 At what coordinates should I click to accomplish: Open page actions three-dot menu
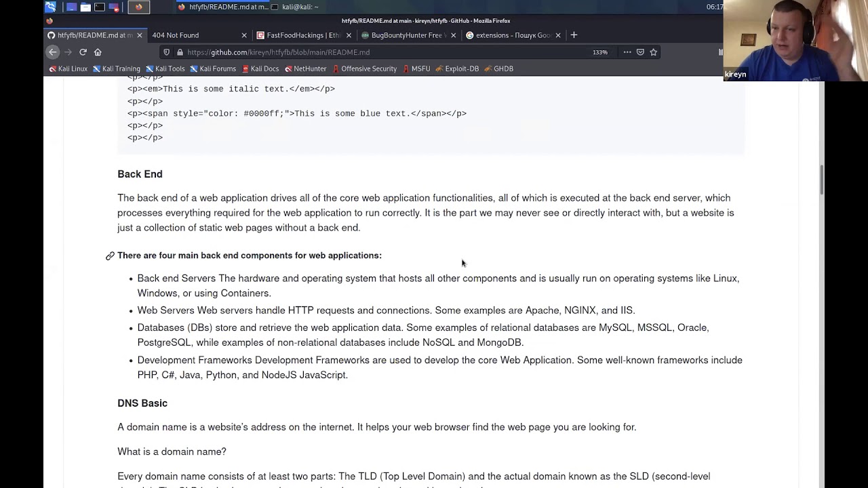tap(627, 52)
